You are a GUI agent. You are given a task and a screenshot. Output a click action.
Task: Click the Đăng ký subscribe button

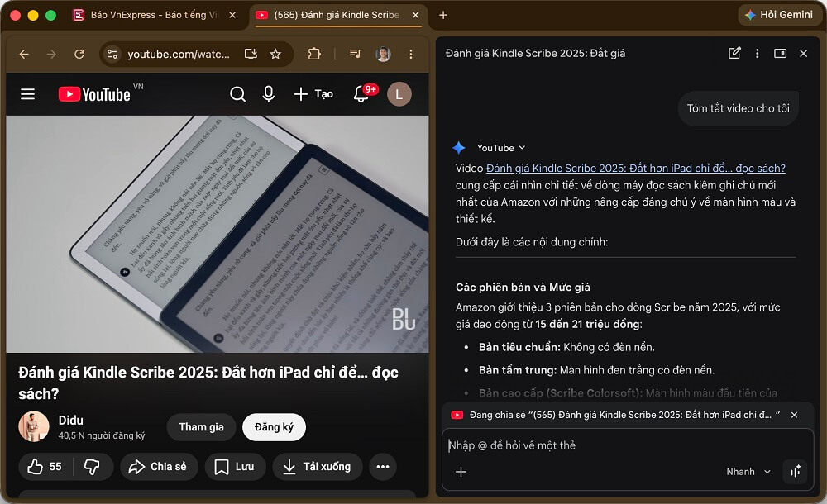coord(274,427)
